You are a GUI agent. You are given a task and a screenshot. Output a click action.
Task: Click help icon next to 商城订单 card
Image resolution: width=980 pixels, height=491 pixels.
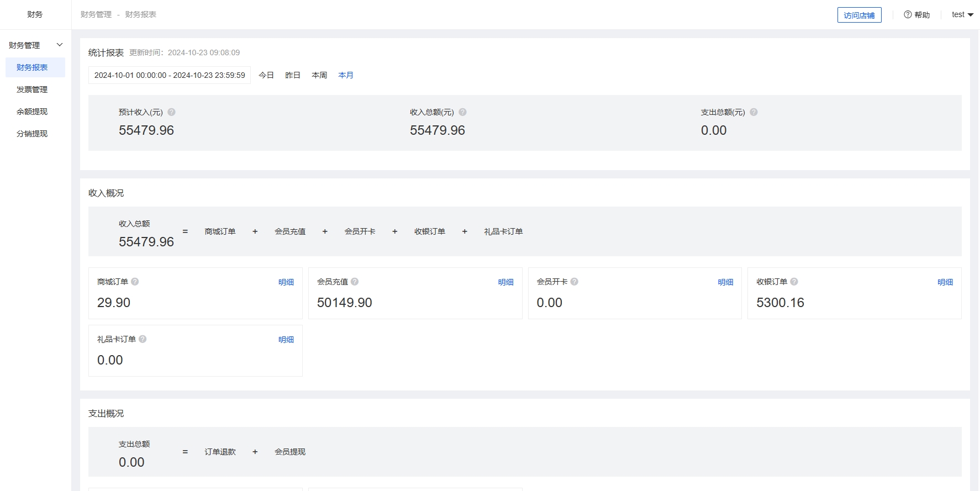[x=135, y=282]
